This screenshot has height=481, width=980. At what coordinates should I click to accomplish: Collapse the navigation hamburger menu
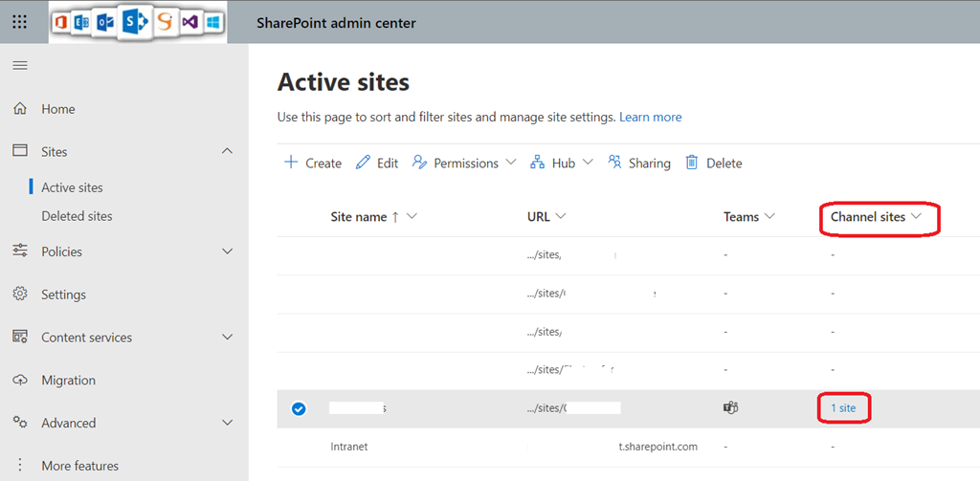pos(19,65)
